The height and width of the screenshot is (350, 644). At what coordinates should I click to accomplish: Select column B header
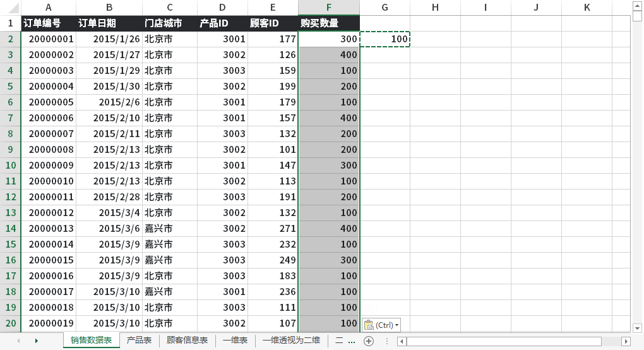109,8
